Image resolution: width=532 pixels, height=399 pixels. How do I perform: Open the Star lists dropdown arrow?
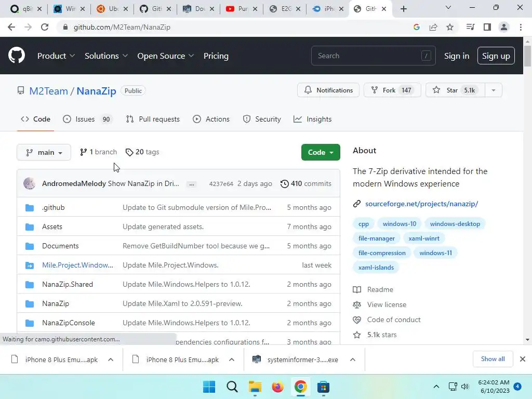point(494,90)
